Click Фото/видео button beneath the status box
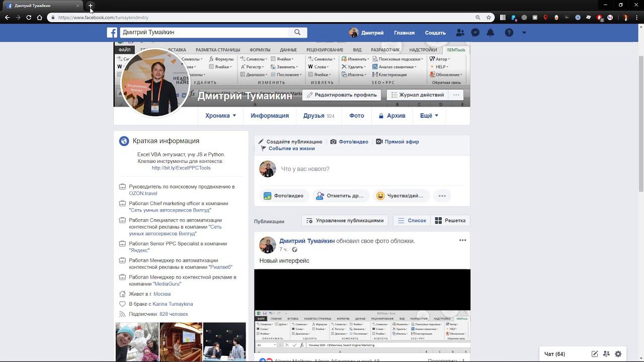Viewport: 644px width, 362px height. [284, 196]
